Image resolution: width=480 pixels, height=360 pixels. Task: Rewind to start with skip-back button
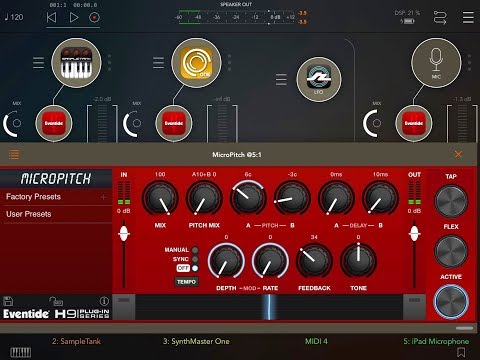pyautogui.click(x=51, y=17)
